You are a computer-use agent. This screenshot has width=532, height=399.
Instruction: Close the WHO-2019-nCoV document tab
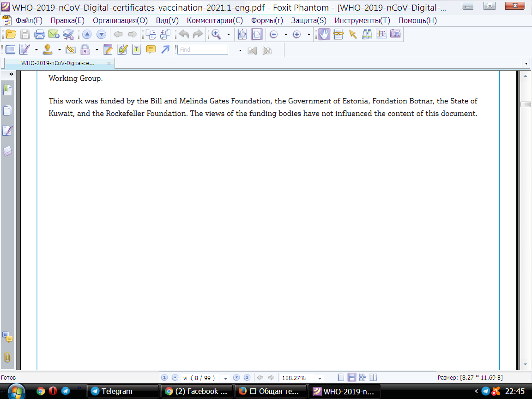(x=109, y=63)
